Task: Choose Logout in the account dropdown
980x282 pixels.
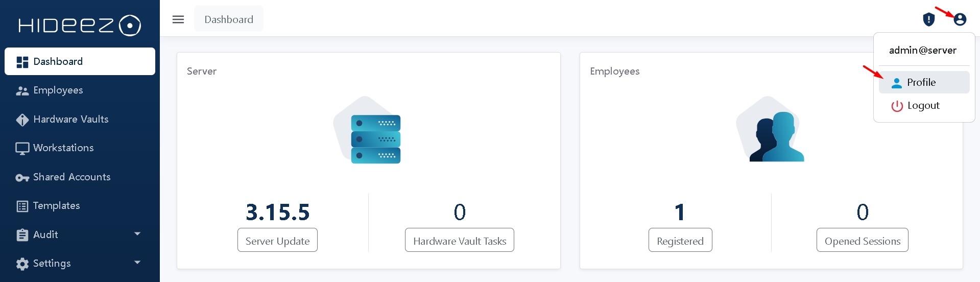Action: pos(923,106)
